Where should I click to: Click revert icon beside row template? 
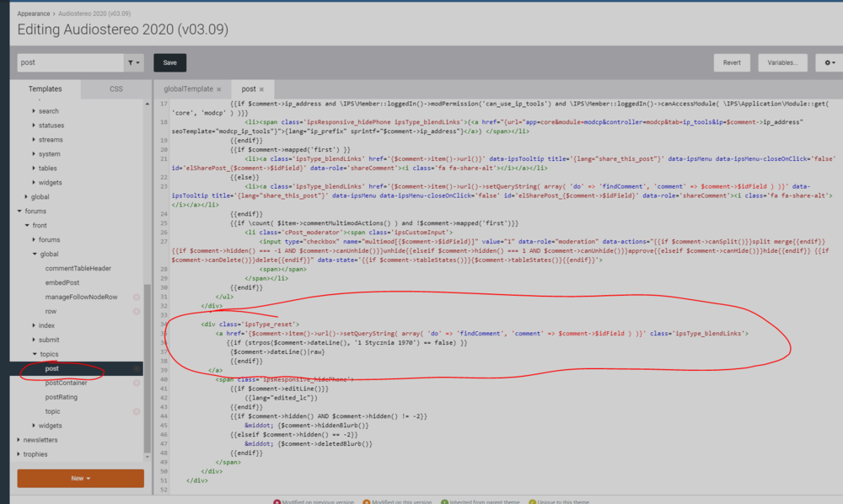(137, 311)
